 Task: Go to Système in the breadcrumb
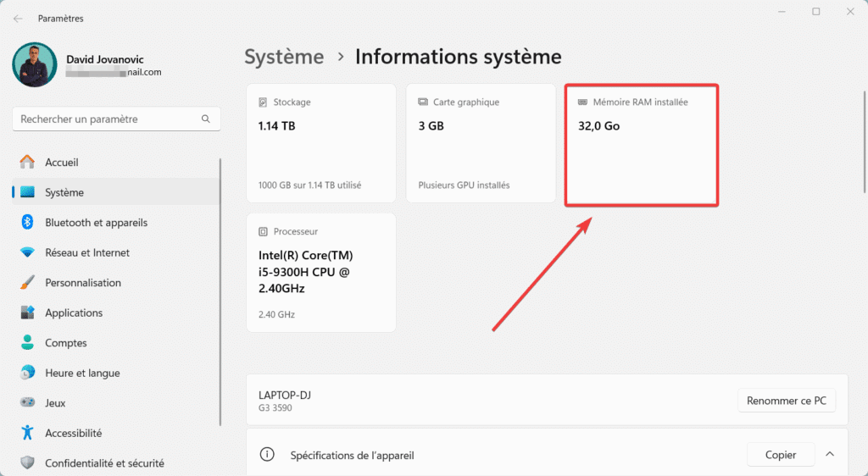tap(284, 57)
